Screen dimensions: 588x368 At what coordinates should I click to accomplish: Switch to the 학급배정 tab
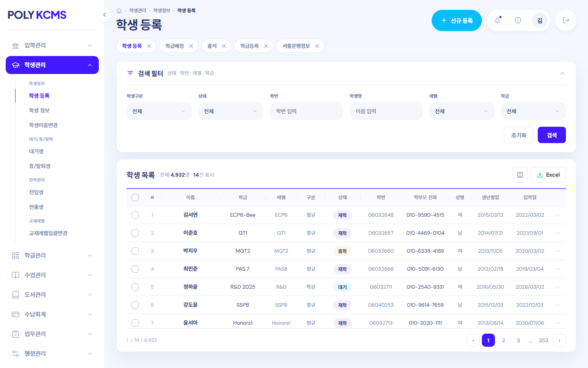pos(175,46)
